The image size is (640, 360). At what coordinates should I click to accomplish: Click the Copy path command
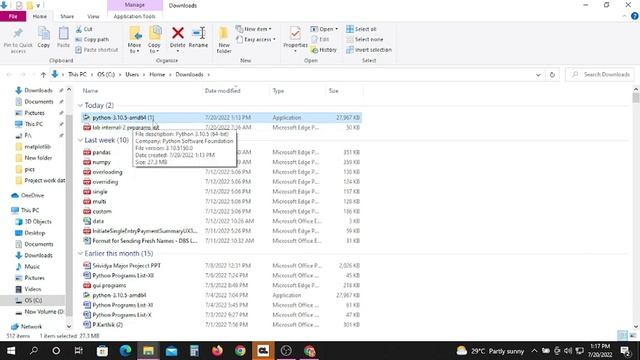[x=92, y=40]
